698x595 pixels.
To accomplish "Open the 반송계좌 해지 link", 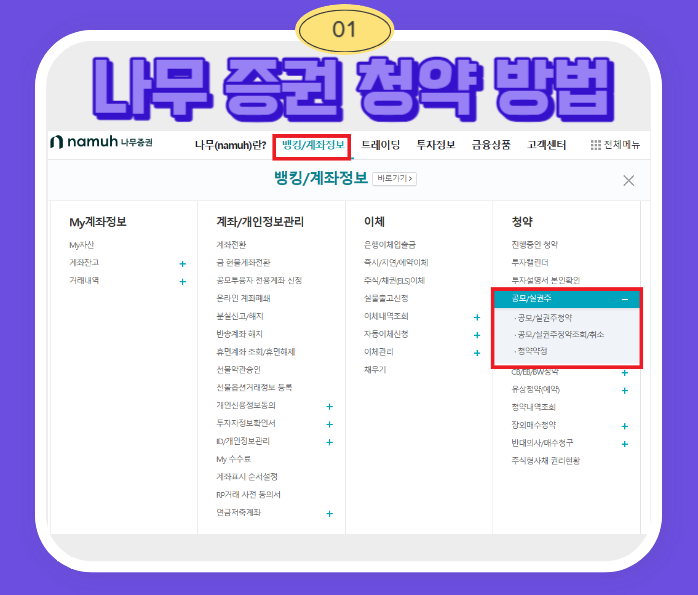I will tap(239, 334).
